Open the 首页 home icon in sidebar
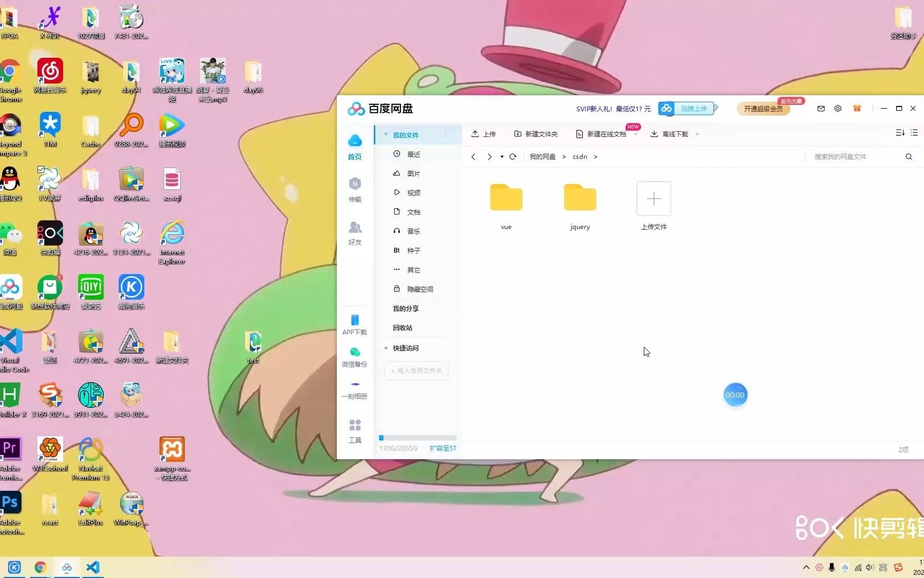 (x=355, y=147)
